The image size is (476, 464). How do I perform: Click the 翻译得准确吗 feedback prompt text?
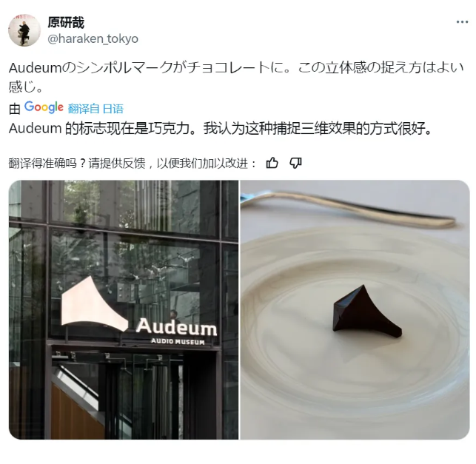coord(133,164)
